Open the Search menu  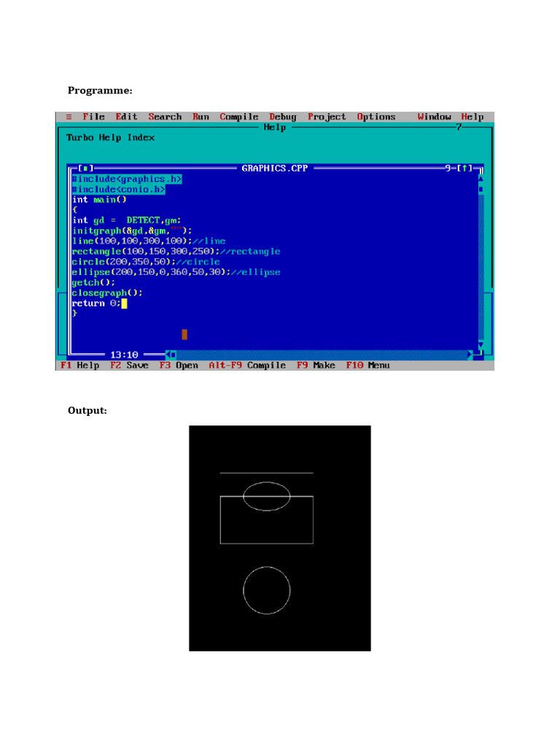click(165, 117)
